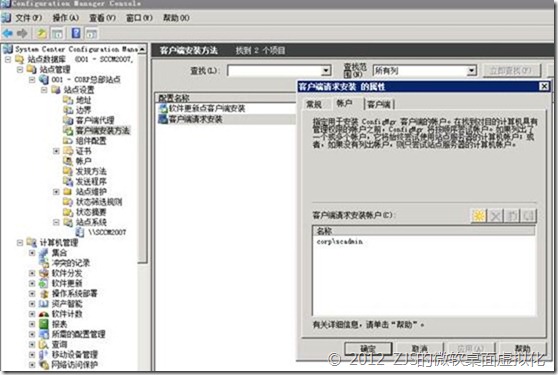Click the account properties icon beside delete
558x375 pixels.
click(512, 216)
